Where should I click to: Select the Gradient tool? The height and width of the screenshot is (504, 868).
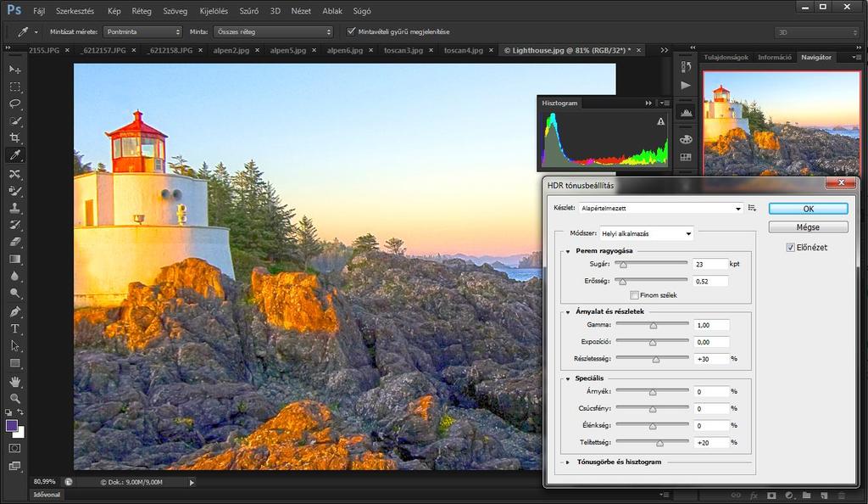(15, 259)
